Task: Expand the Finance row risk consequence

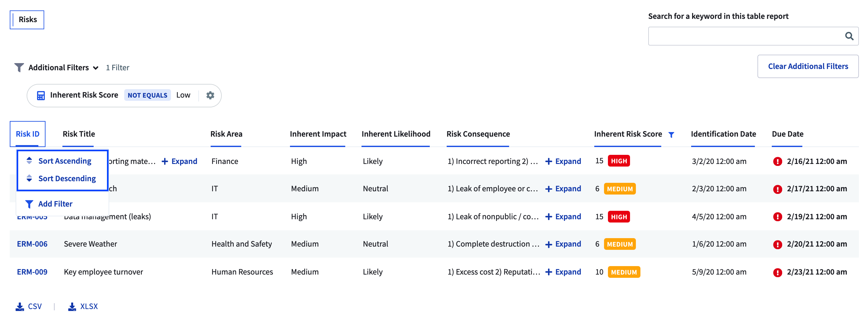Action: coord(563,161)
